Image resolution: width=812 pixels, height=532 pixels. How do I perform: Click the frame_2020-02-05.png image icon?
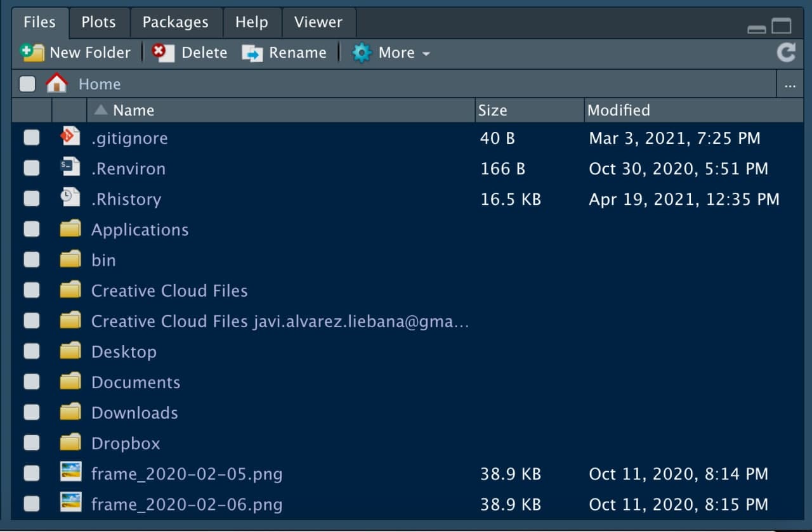tap(70, 473)
